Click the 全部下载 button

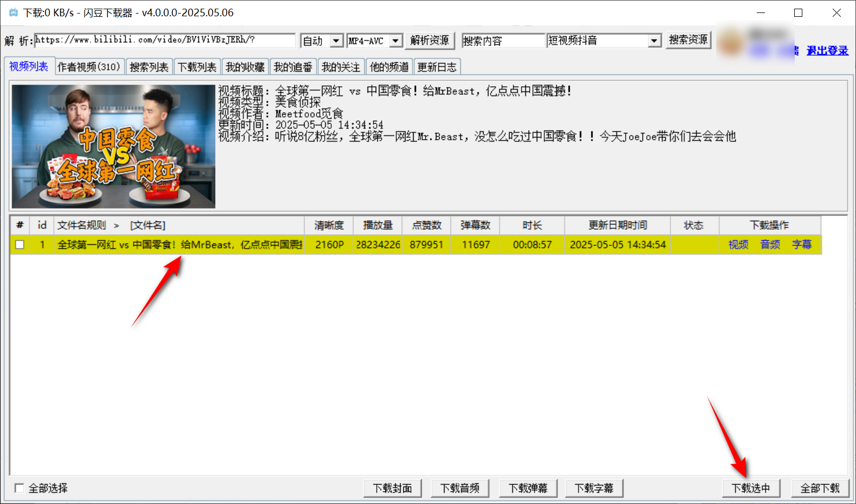point(820,488)
